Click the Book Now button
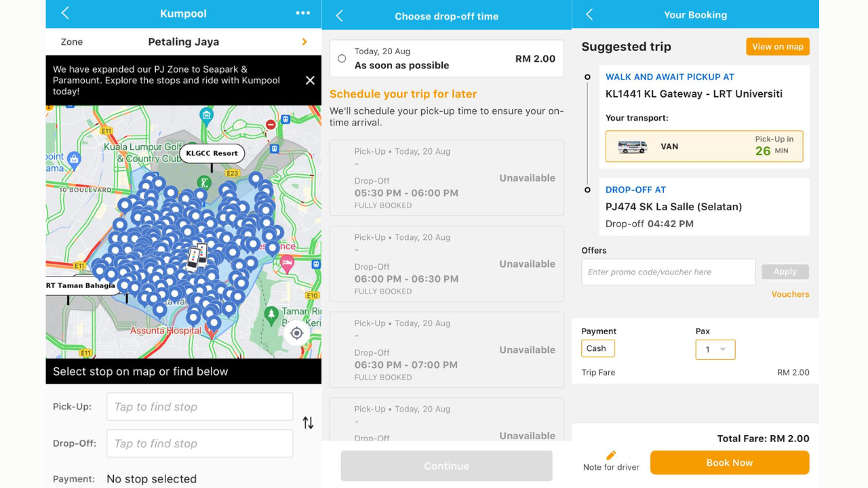 (730, 463)
